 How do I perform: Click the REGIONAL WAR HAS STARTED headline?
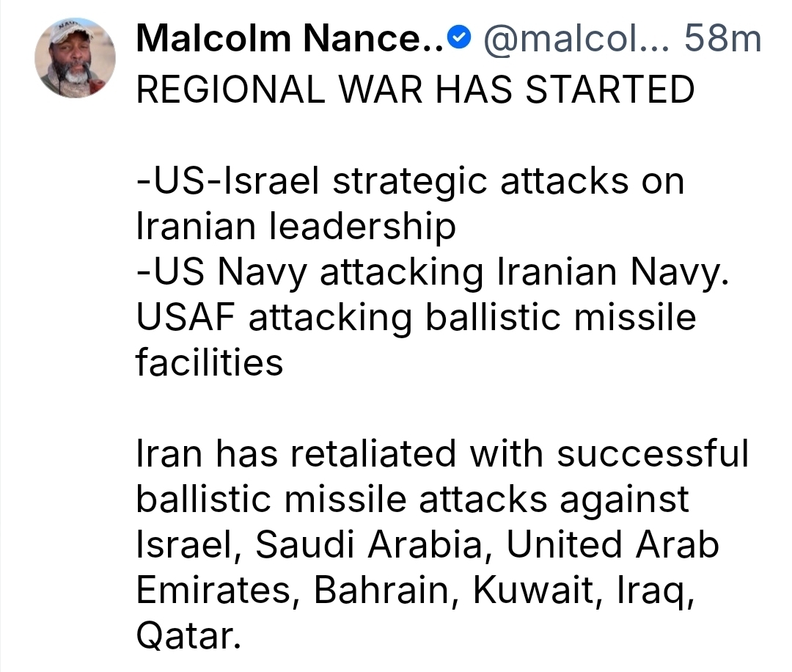[415, 91]
